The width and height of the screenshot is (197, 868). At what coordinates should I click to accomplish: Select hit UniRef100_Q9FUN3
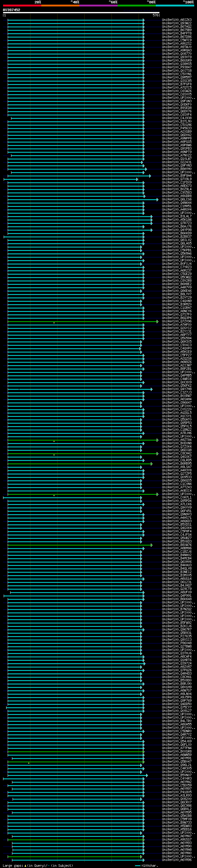[176, 101]
